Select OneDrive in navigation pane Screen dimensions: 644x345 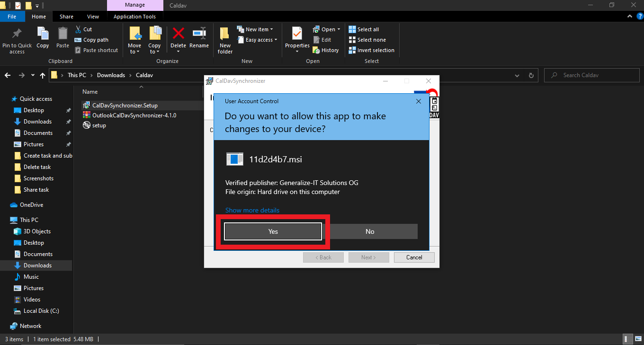31,205
